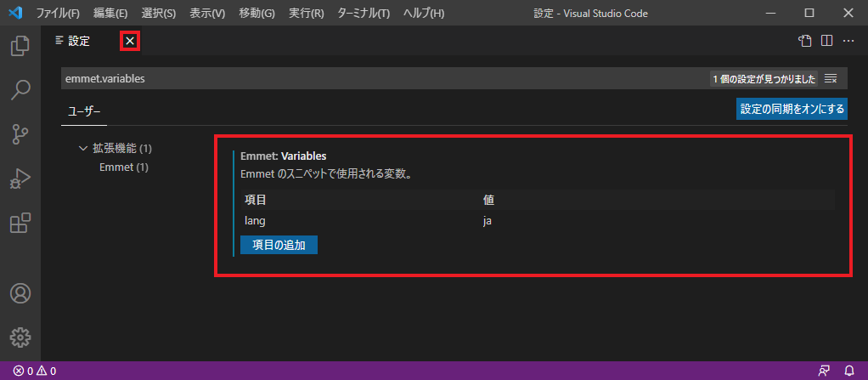The image size is (868, 380).
Task: Open the 実行(R) menu
Action: (306, 14)
